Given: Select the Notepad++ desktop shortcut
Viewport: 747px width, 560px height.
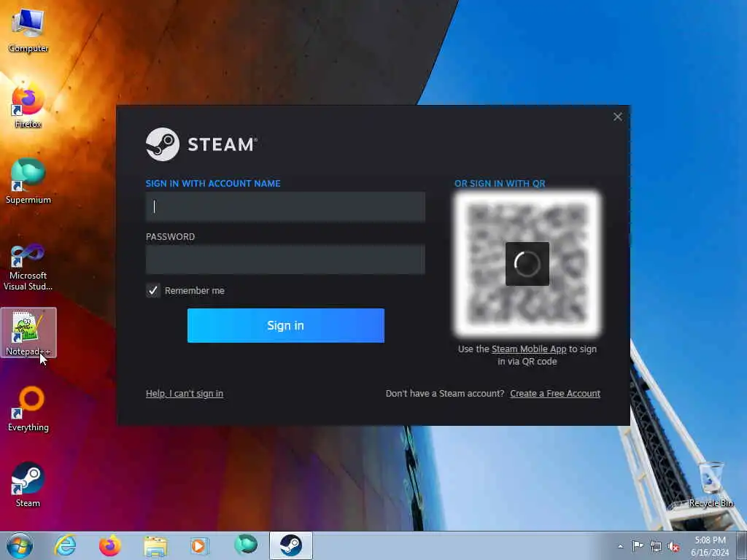Looking at the screenshot, I should 28,332.
